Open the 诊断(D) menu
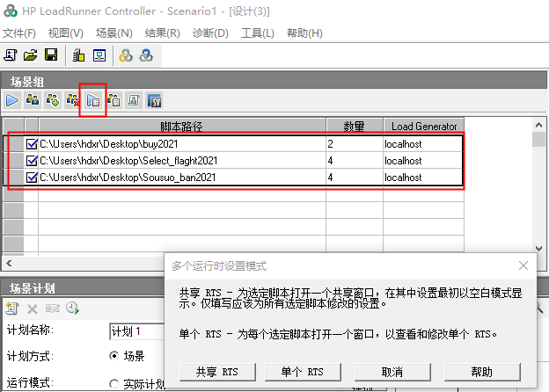The image size is (549, 392). [x=210, y=33]
